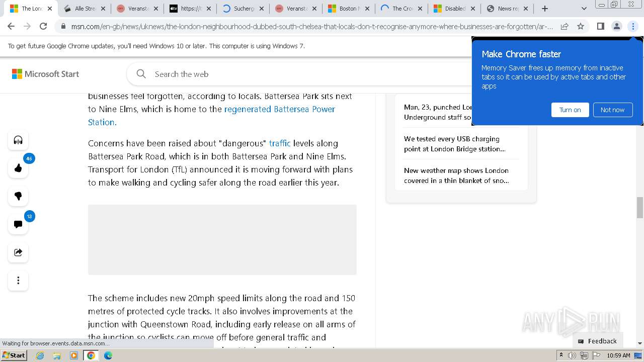Click the site lock icon in the address bar
The height and width of the screenshot is (362, 644).
tap(63, 26)
